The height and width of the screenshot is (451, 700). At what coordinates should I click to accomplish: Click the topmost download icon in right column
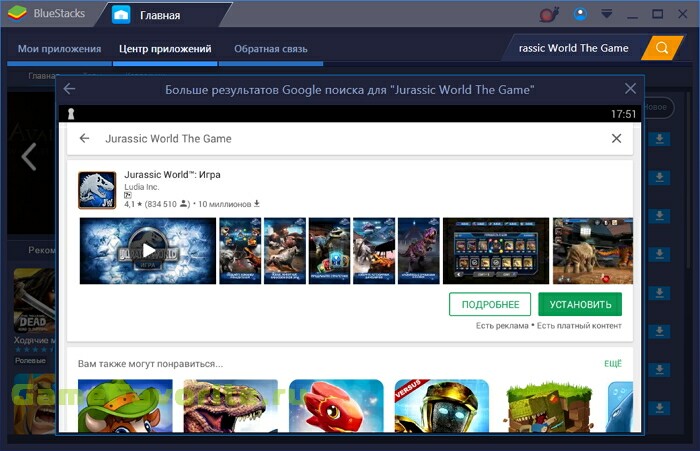click(x=659, y=139)
